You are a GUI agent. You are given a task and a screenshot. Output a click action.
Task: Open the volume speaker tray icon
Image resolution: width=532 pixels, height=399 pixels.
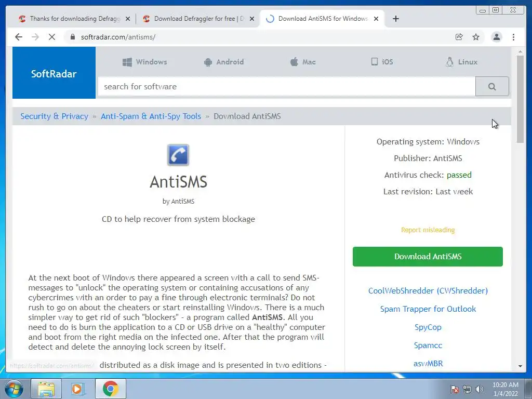(x=479, y=389)
